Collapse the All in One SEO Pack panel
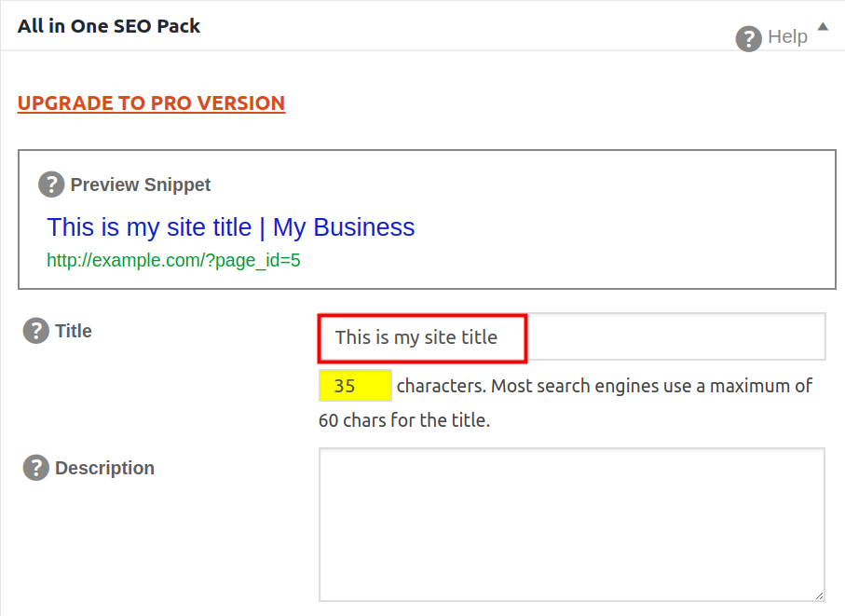 click(x=823, y=27)
